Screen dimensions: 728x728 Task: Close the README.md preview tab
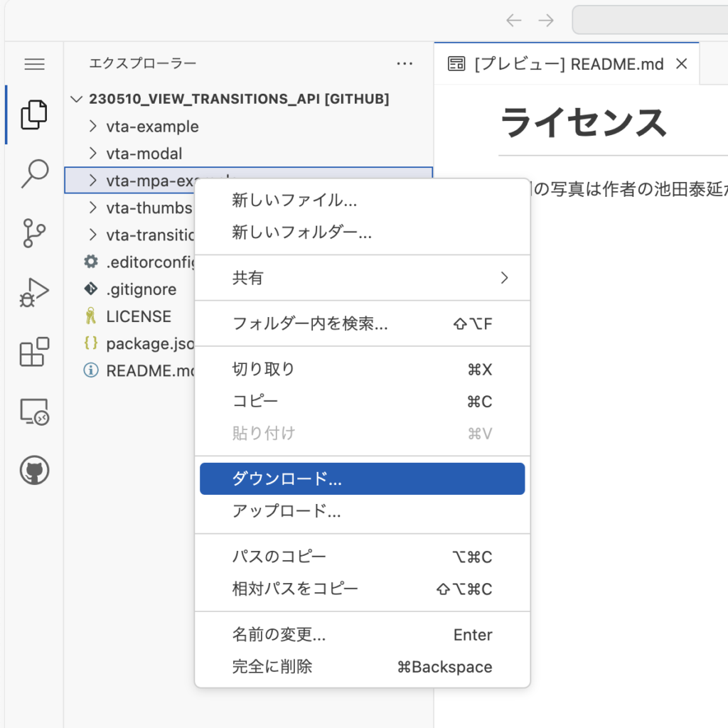[x=682, y=63]
